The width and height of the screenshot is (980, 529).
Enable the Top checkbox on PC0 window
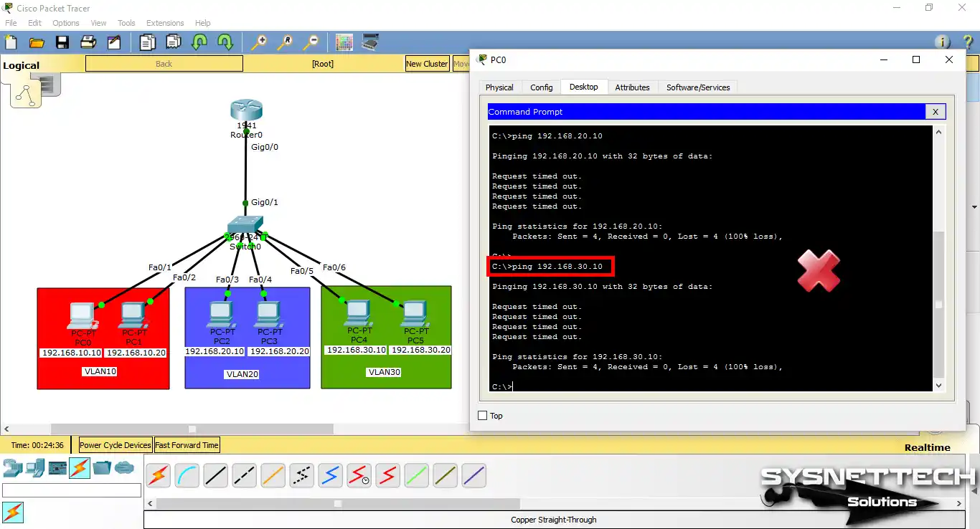point(481,415)
